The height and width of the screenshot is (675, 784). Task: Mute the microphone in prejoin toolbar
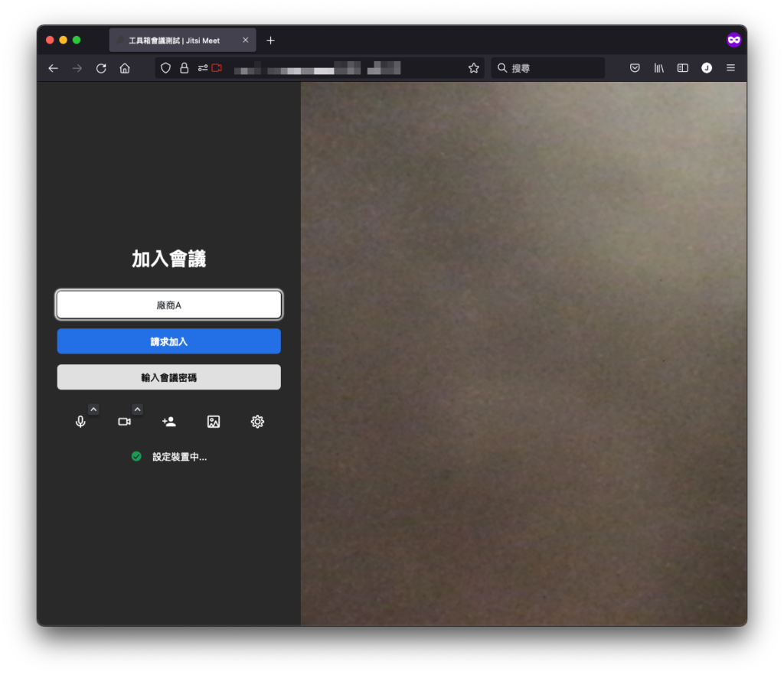coord(80,422)
